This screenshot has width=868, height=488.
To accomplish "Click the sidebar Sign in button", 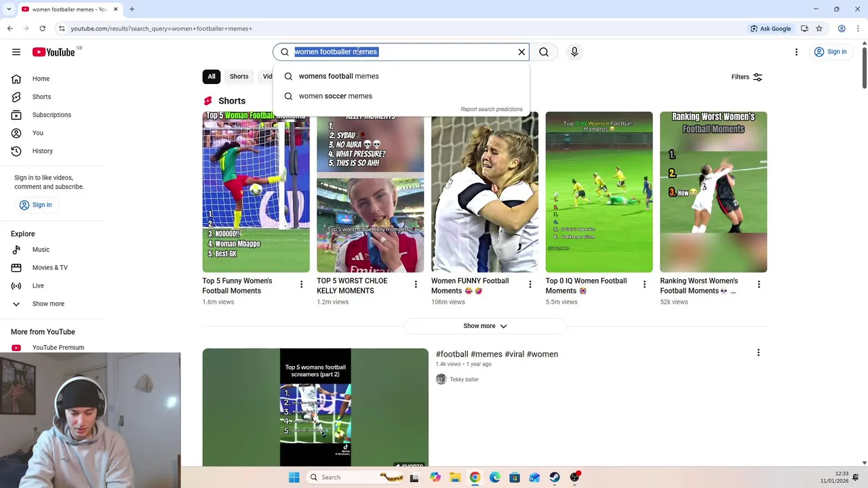I will tap(35, 205).
